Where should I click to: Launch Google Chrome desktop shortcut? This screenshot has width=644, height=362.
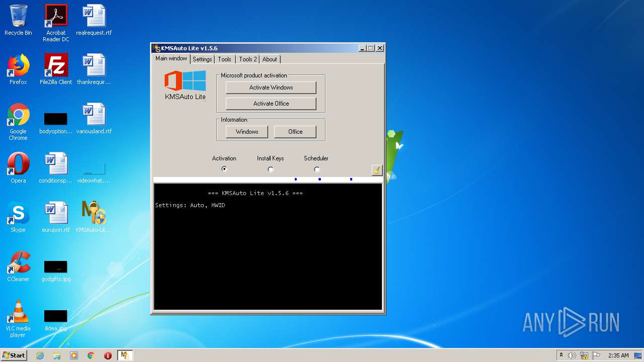[18, 122]
